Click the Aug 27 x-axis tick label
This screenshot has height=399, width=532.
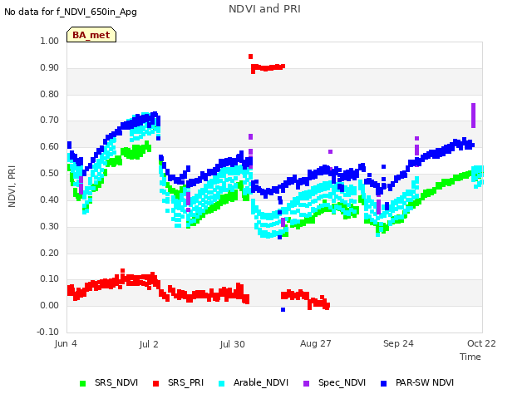click(x=316, y=343)
